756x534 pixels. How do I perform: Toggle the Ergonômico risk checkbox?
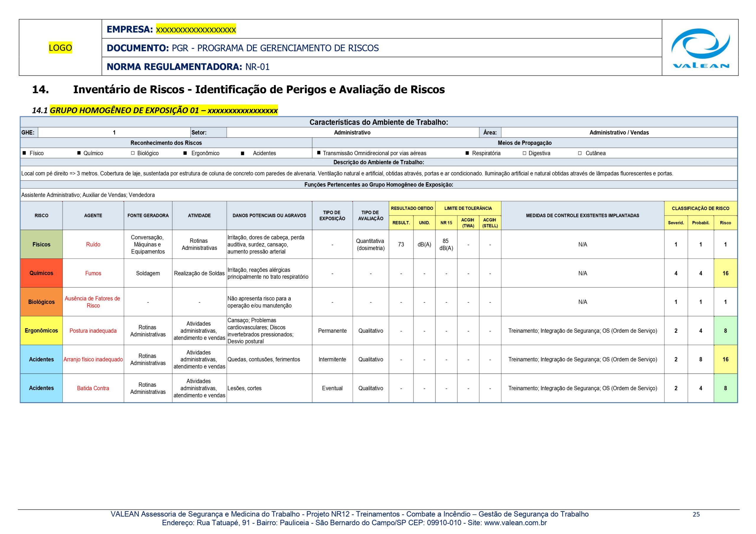(185, 153)
